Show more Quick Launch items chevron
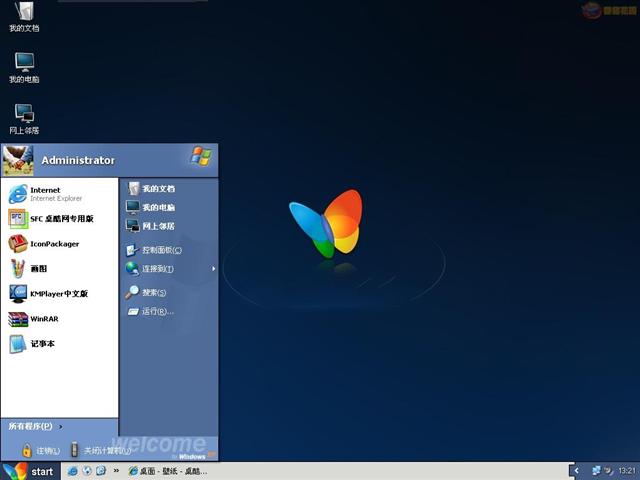The width and height of the screenshot is (640, 480). click(116, 471)
